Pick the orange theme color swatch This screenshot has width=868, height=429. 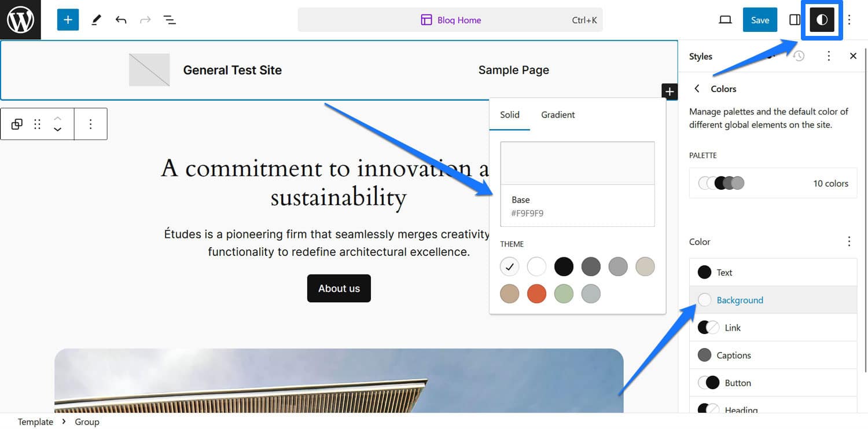click(x=536, y=294)
